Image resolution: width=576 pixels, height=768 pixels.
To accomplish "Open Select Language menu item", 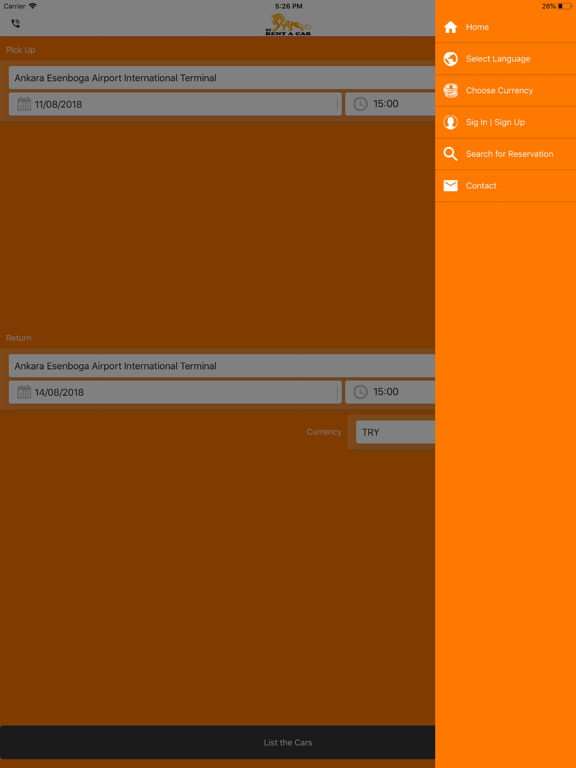I will [505, 59].
